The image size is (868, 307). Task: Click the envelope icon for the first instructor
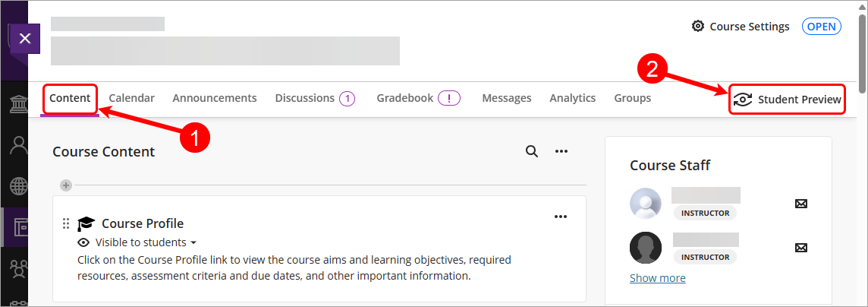(800, 204)
